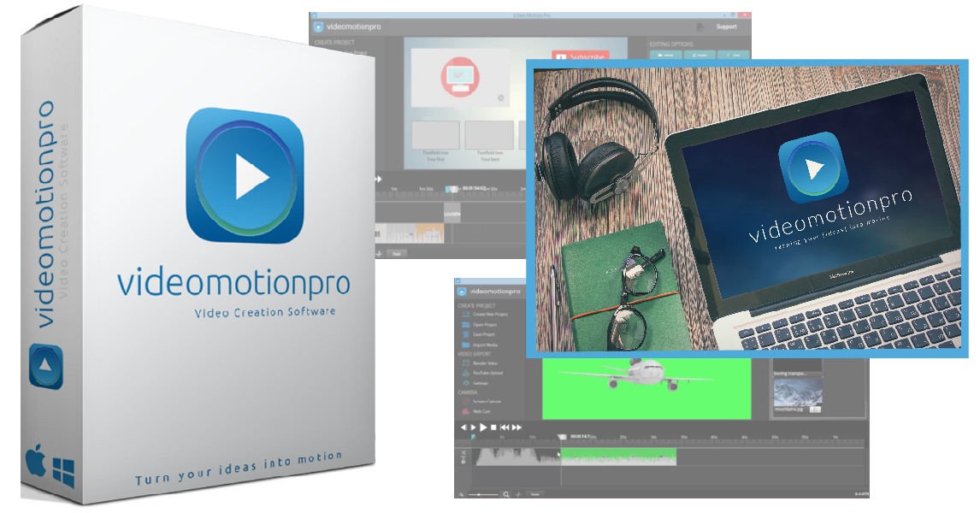Open the Support link in top bar
This screenshot has width=980, height=513.
pos(725,27)
